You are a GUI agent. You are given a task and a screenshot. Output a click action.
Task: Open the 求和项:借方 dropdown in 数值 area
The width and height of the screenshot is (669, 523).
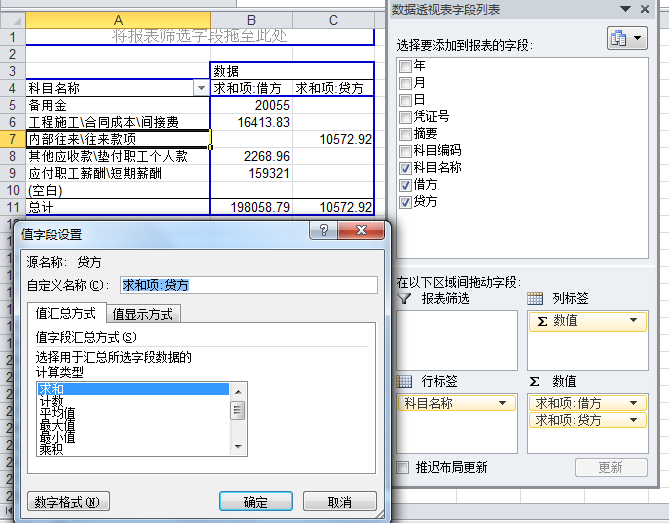[x=634, y=403]
